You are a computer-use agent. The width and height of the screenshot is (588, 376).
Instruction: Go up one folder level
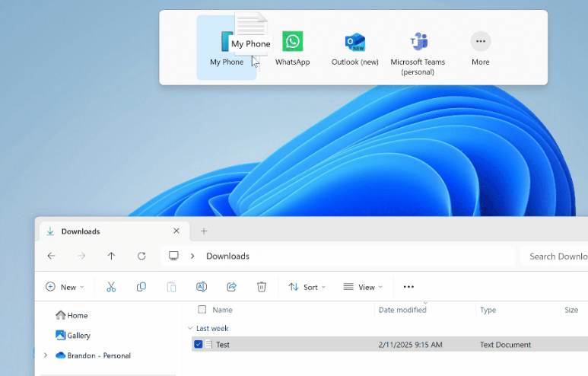pos(111,256)
